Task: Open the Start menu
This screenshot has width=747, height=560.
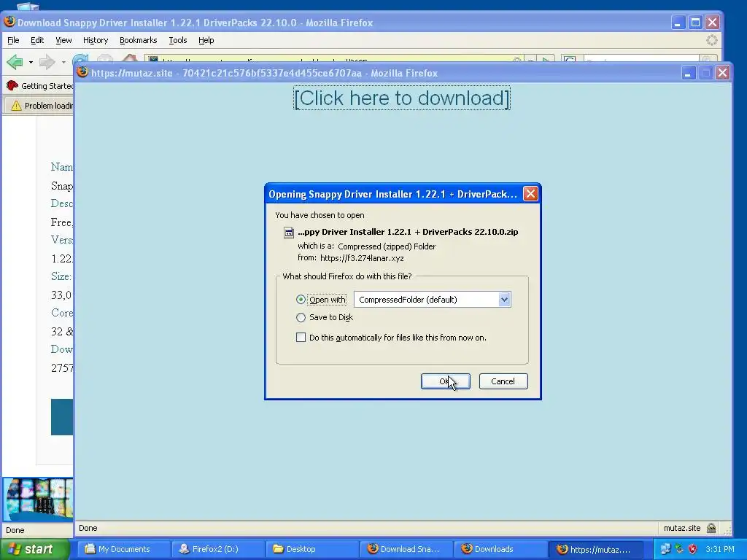Action: pos(34,549)
